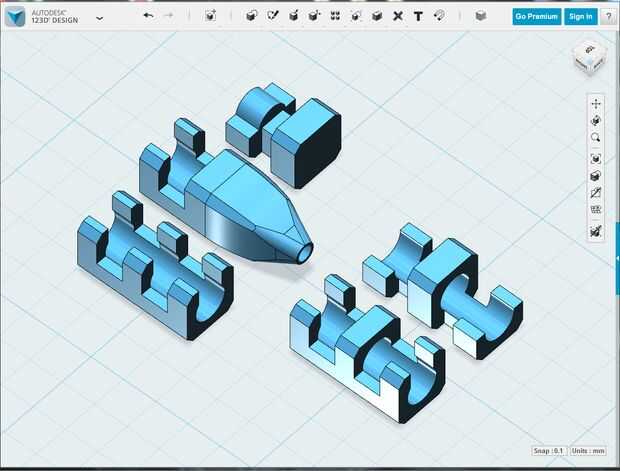Click the view cube to reorient view
Image resolution: width=620 pixels, height=471 pixels.
590,58
